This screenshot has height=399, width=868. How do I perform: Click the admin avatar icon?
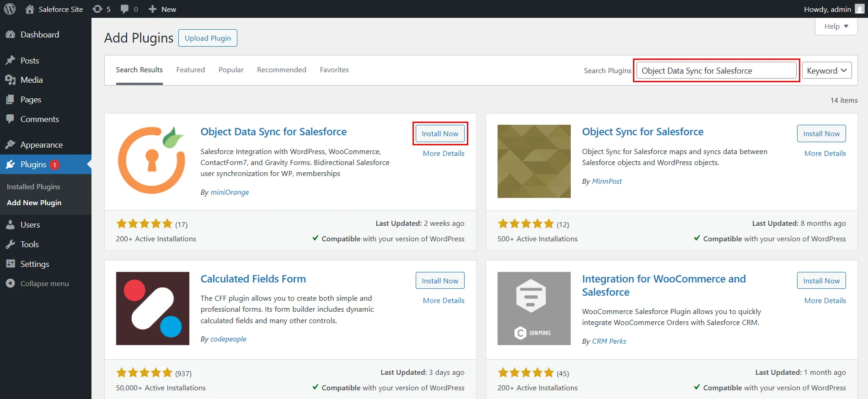[859, 9]
